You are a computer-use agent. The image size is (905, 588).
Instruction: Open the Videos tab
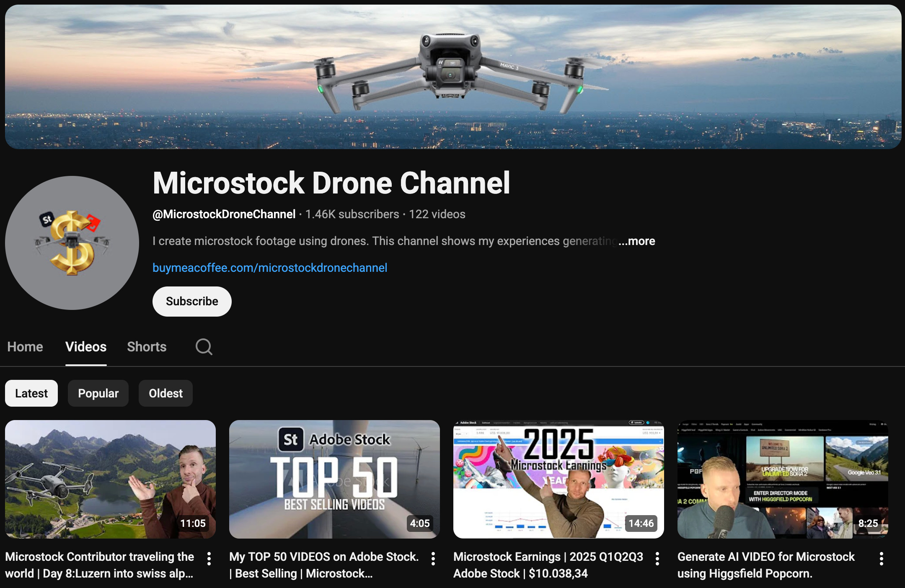[86, 347]
